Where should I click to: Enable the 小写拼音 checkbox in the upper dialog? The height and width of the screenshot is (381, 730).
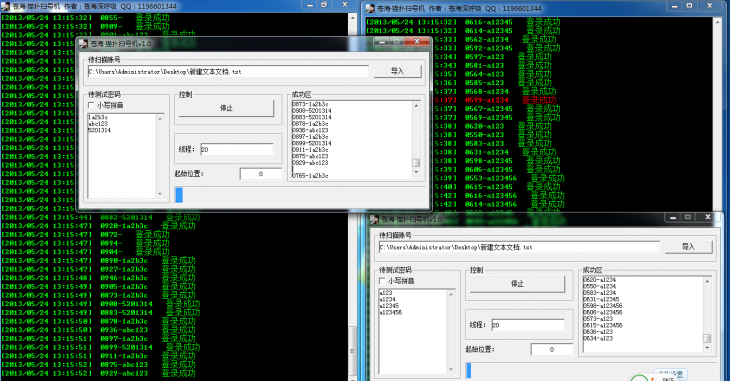91,105
